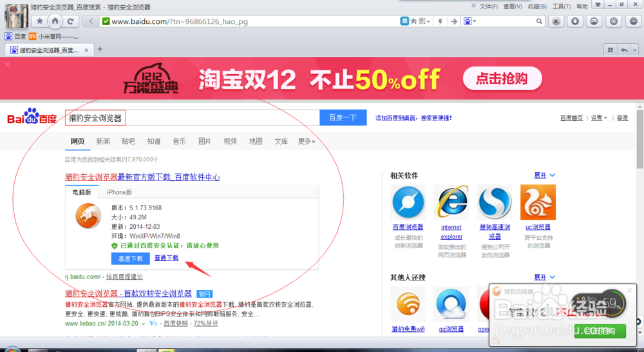
Task: Click the go arrow in address bar
Action: tap(454, 21)
